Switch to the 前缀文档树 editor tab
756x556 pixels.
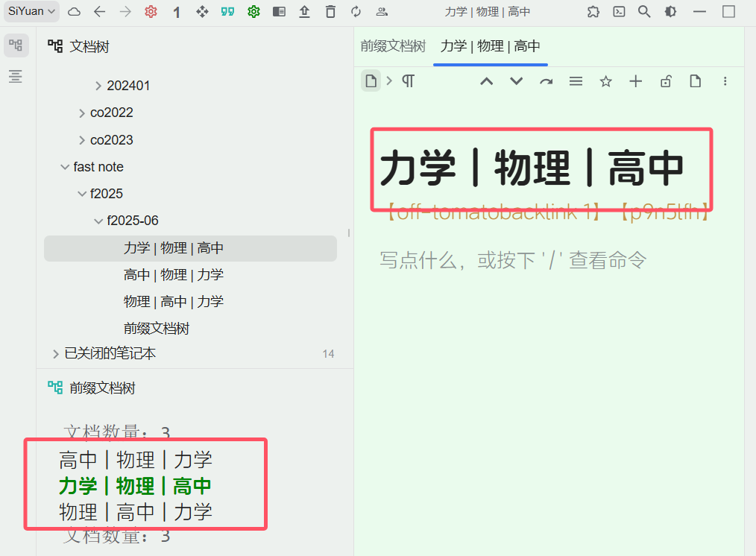click(x=393, y=46)
